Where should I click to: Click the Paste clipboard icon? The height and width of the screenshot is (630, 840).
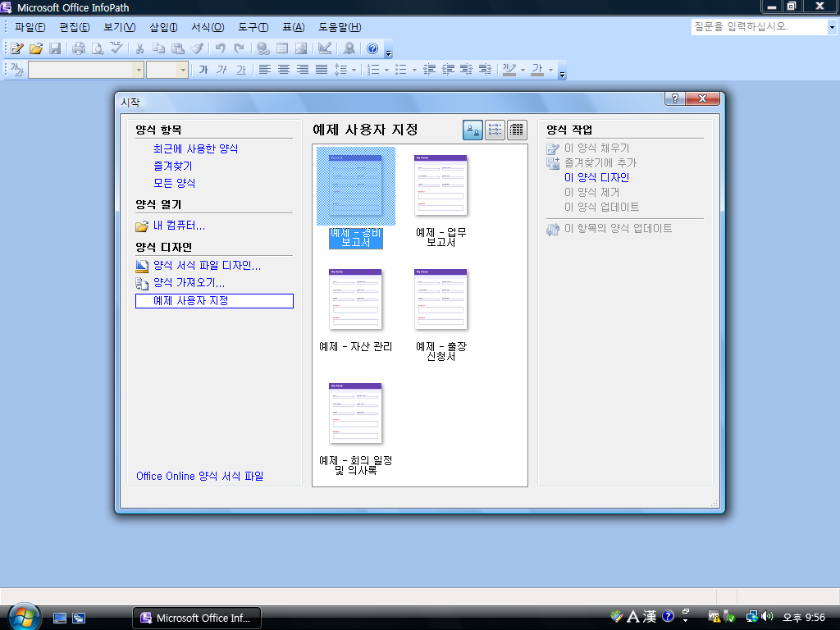click(x=178, y=48)
